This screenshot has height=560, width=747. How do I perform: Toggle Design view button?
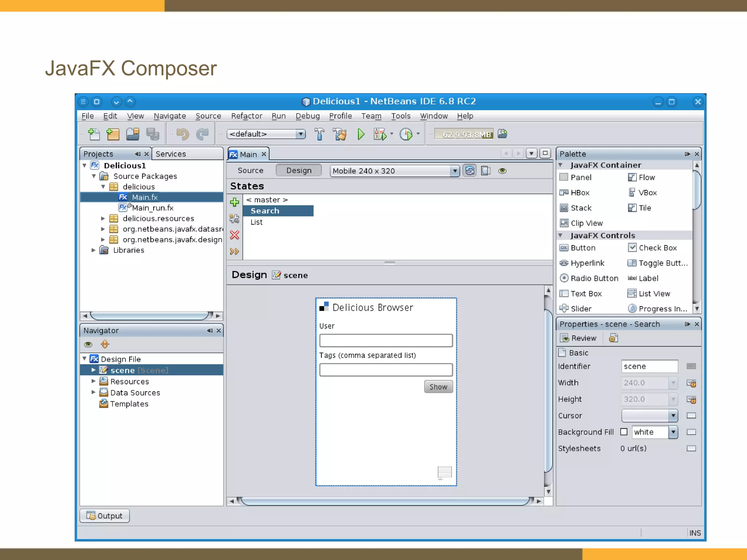pyautogui.click(x=299, y=170)
